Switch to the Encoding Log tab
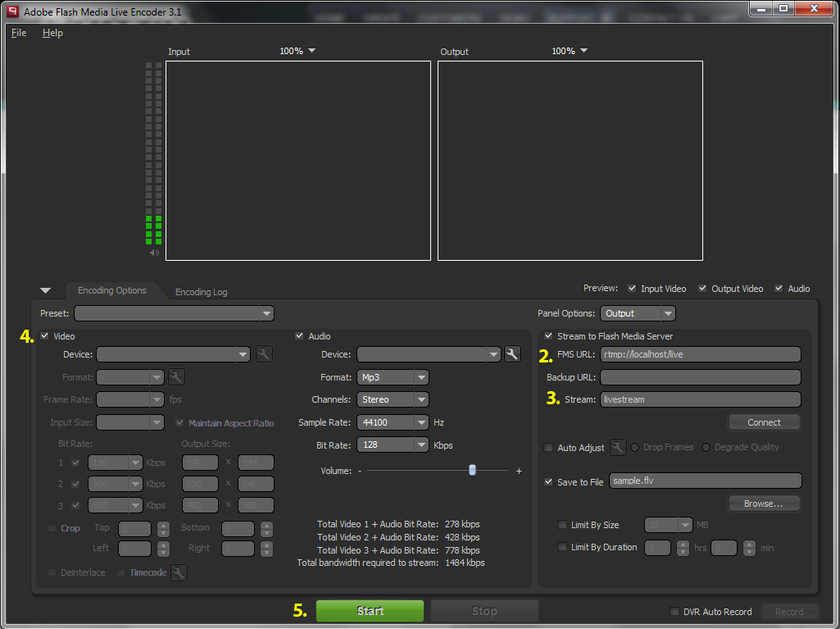The width and height of the screenshot is (840, 629). [202, 292]
